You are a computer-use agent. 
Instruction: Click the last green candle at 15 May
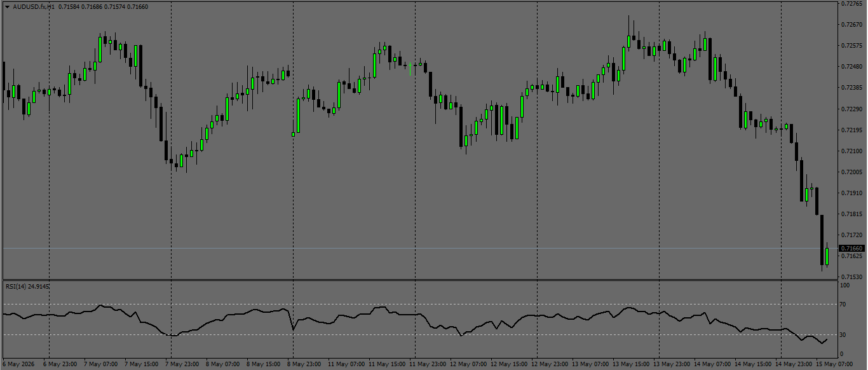point(827,256)
